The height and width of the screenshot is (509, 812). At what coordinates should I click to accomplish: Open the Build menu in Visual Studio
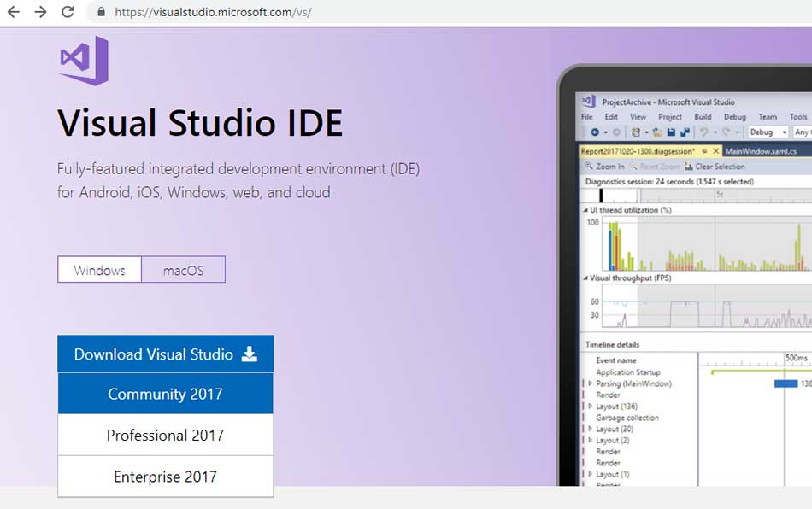(702, 117)
